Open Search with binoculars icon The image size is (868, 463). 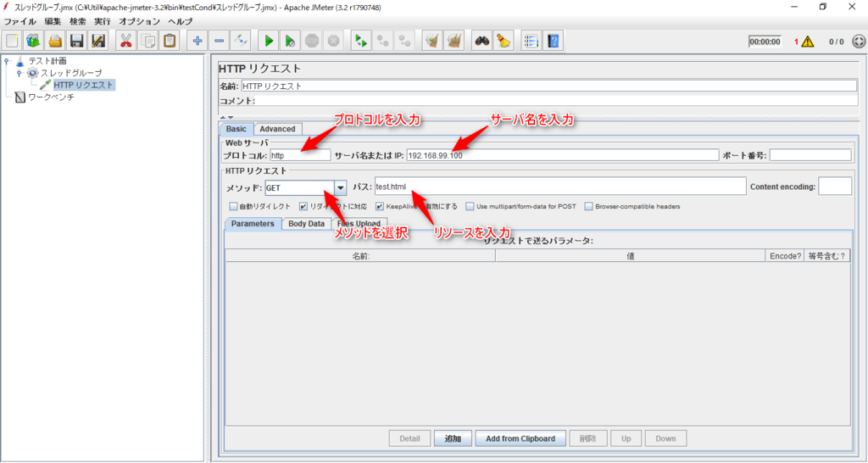[x=481, y=41]
